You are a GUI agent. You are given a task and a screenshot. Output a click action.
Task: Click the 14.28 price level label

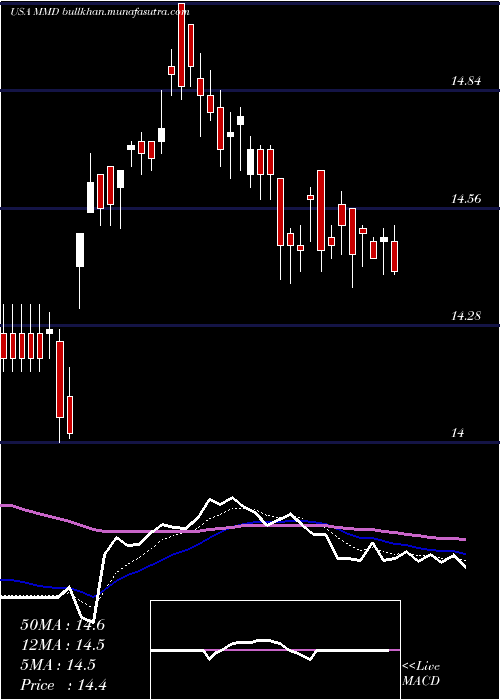coord(466,316)
